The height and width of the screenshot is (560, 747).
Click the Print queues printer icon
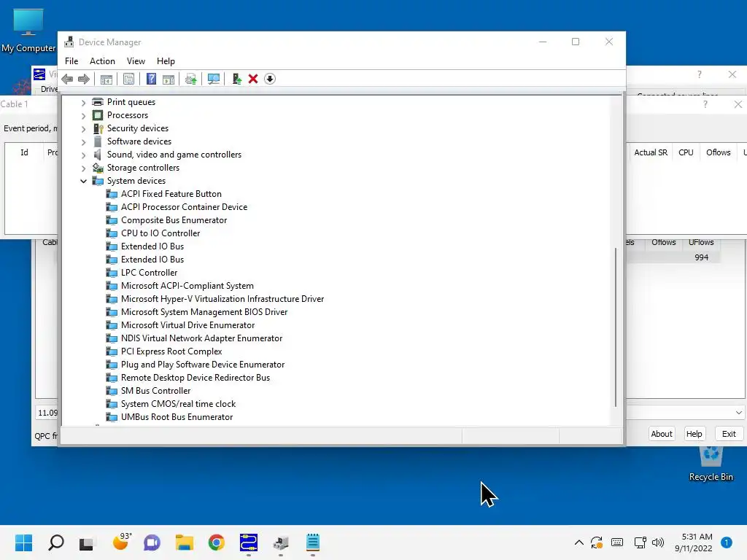click(x=98, y=102)
